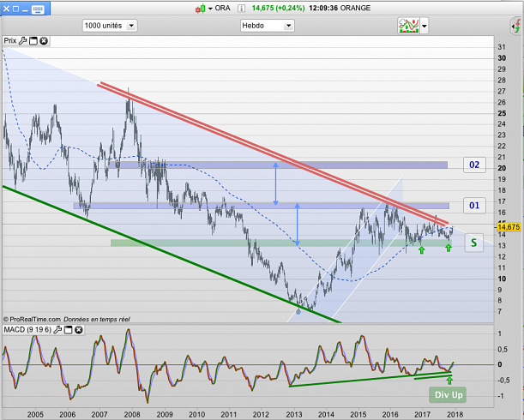This screenshot has height=420, width=524.
Task: Click the 2013 label on the time axis
Action: point(294,415)
